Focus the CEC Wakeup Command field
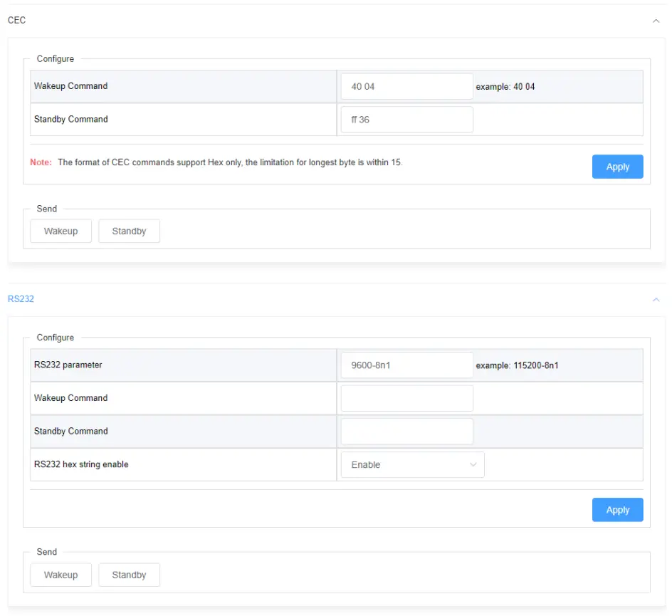Viewport: 672px width, 616px height. pos(406,87)
